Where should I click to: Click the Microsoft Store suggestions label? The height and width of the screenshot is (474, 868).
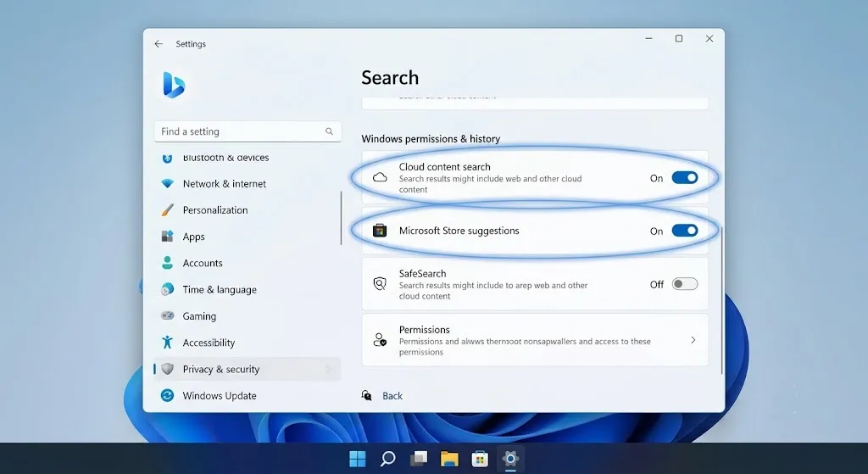pyautogui.click(x=459, y=231)
